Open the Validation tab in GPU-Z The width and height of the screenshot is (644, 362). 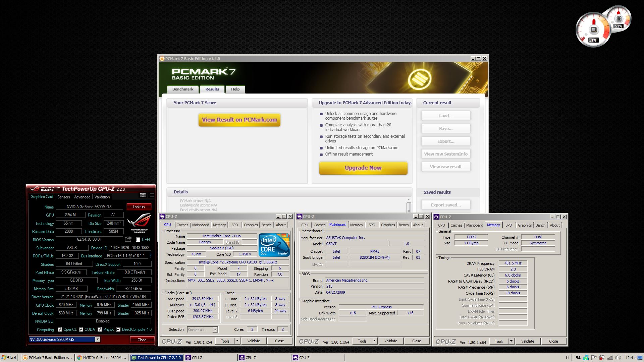(102, 197)
